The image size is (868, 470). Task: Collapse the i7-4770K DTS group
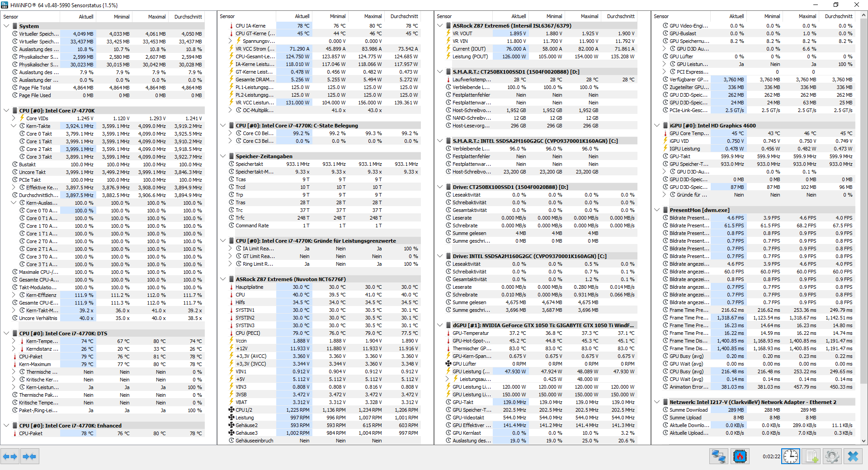6,334
